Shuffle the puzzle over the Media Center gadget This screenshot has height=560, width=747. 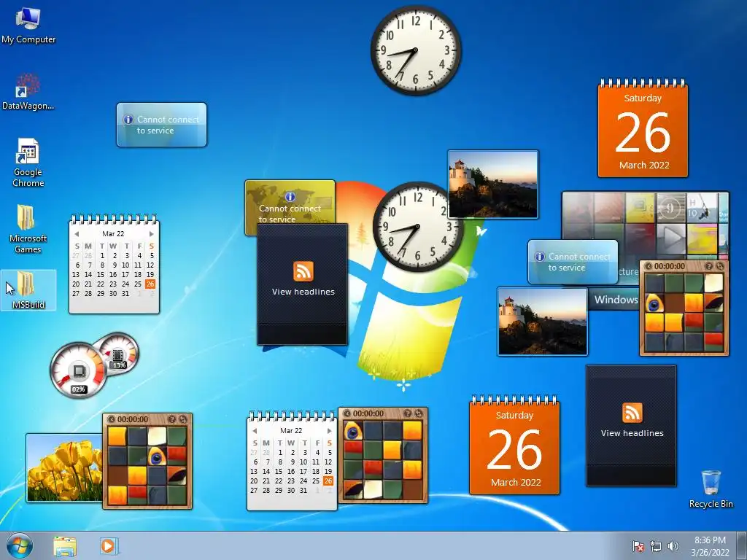point(720,266)
